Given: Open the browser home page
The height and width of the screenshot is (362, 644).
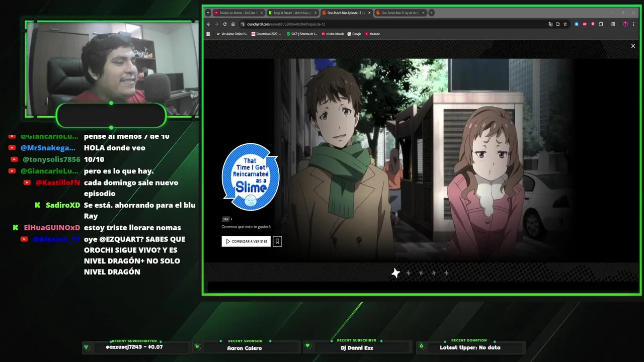Looking at the screenshot, I should pos(233,24).
